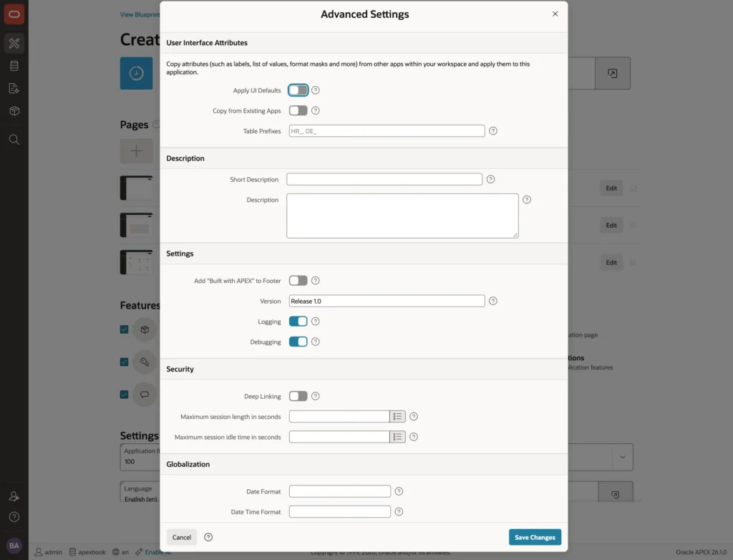
Task: Open the App Builder sidebar icon
Action: (14, 44)
